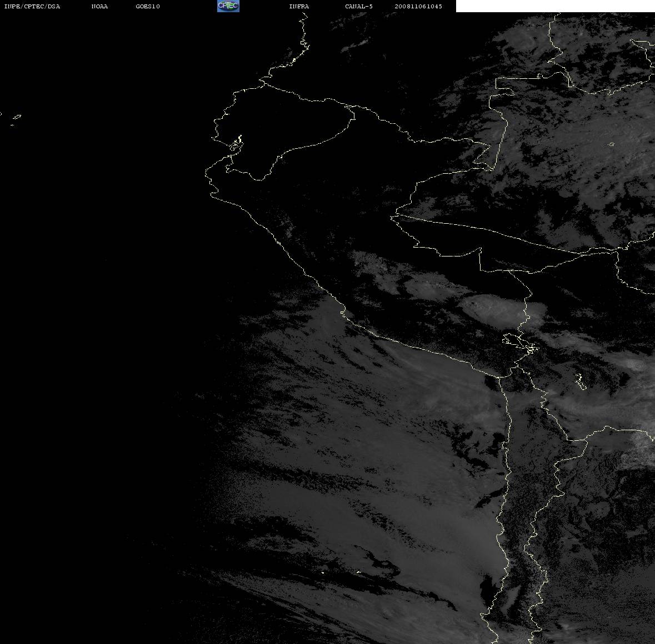
Task: Click the INFRA label in the header
Action: [299, 6]
